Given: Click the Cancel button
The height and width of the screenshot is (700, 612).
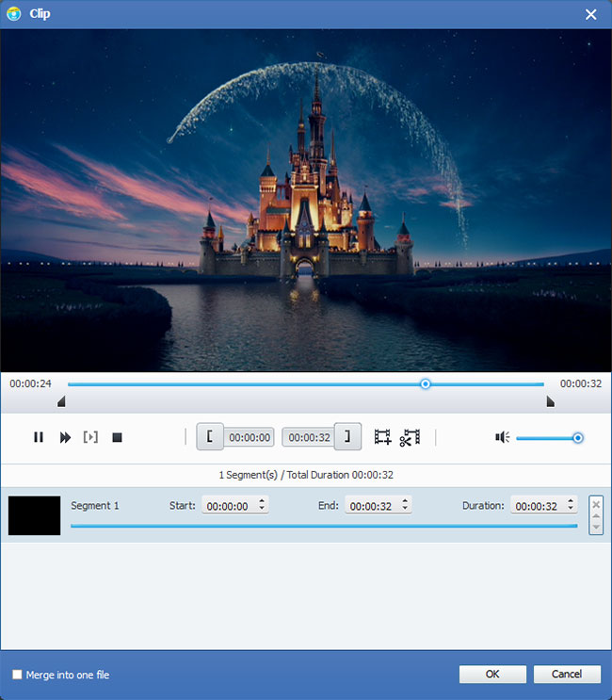Looking at the screenshot, I should click(x=567, y=675).
